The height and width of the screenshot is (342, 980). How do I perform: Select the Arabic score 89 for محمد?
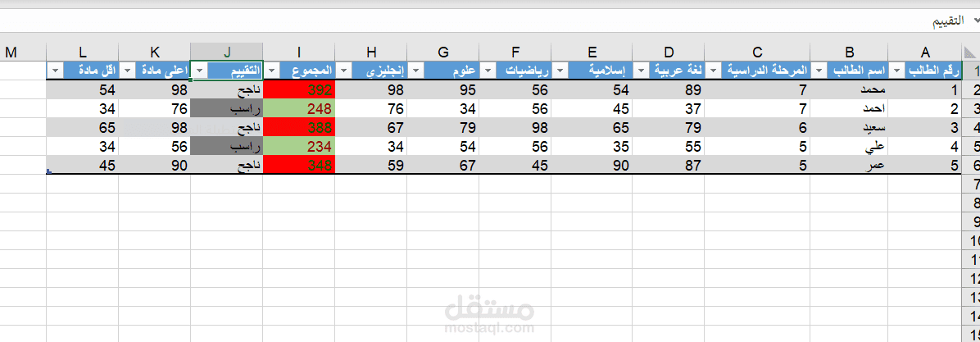[668, 90]
